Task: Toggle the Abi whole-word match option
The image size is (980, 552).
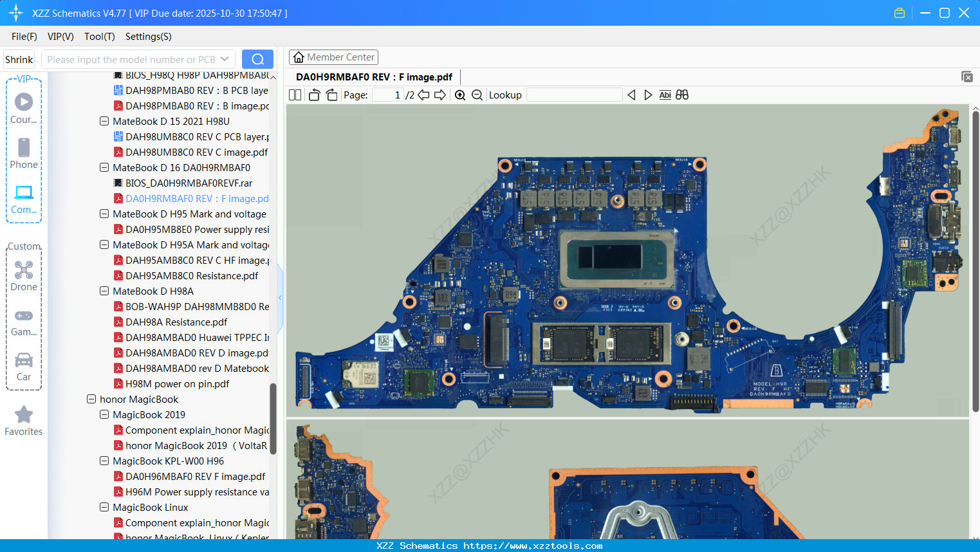Action: click(665, 95)
